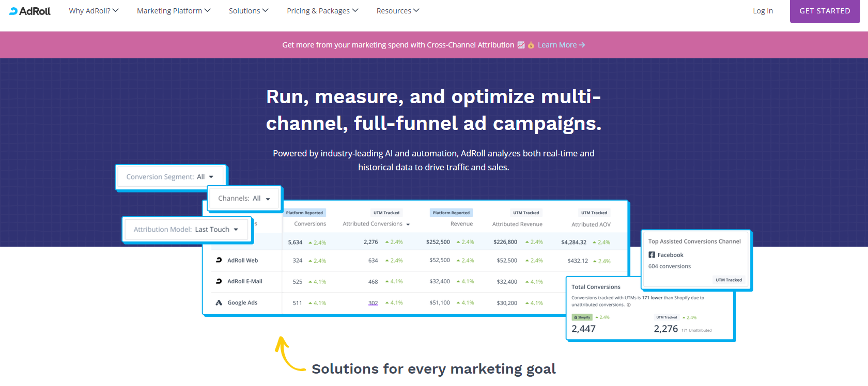This screenshot has height=386, width=868.
Task: Click the Log in link
Action: [763, 11]
